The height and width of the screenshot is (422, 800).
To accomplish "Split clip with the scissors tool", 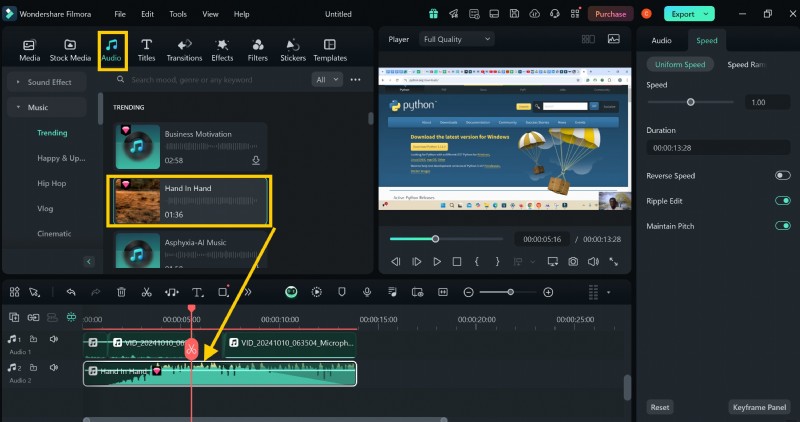I will pos(146,292).
